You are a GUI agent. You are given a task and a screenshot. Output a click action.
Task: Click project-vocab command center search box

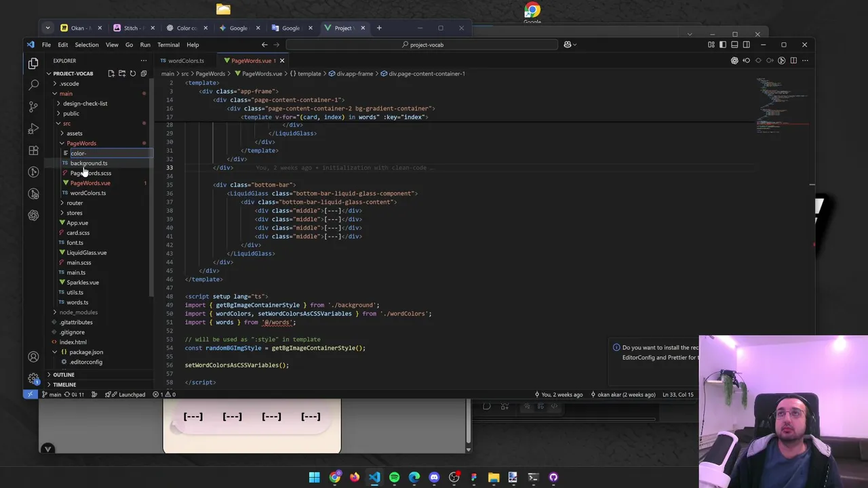click(422, 45)
